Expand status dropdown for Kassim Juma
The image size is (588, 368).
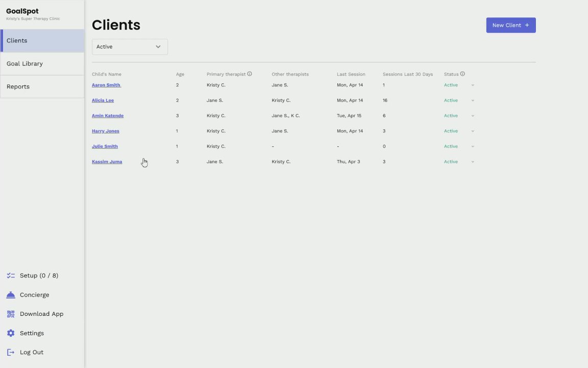[473, 162]
